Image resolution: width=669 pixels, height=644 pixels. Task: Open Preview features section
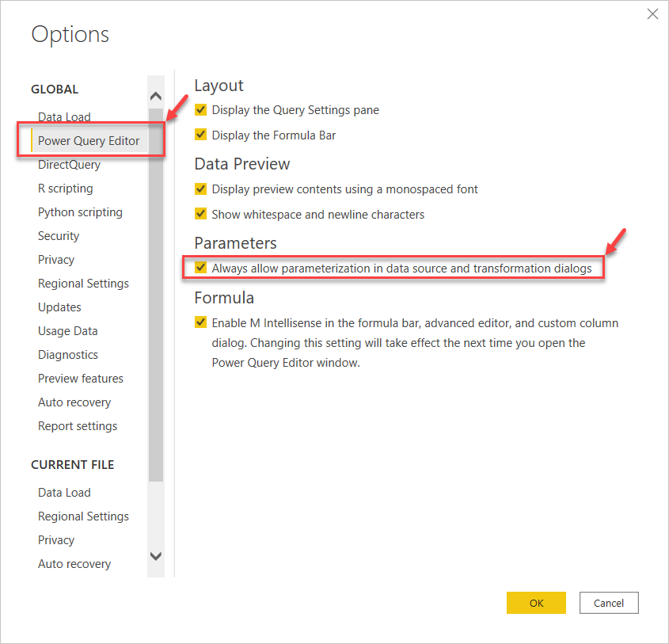(81, 379)
